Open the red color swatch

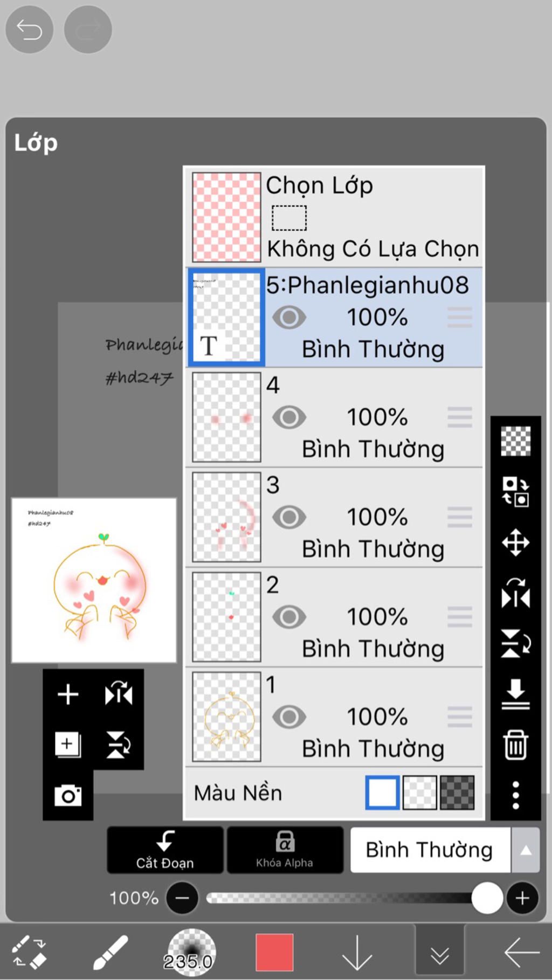coord(274,953)
